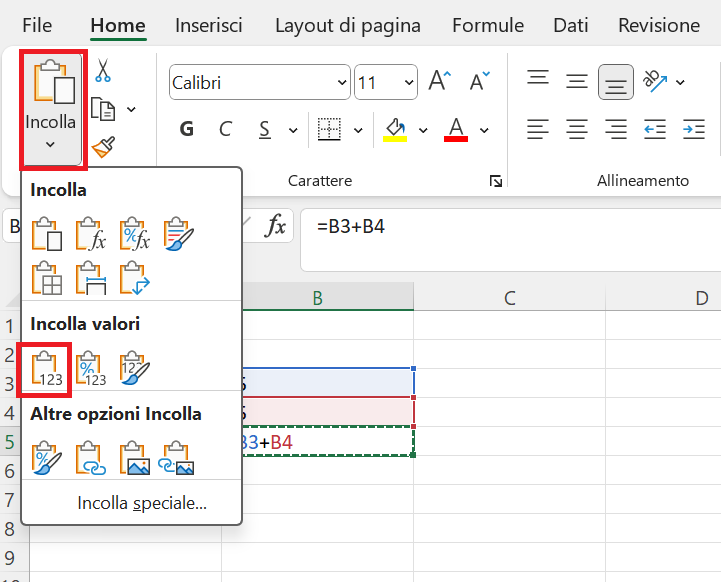Toggle bold G formatting

(x=186, y=129)
